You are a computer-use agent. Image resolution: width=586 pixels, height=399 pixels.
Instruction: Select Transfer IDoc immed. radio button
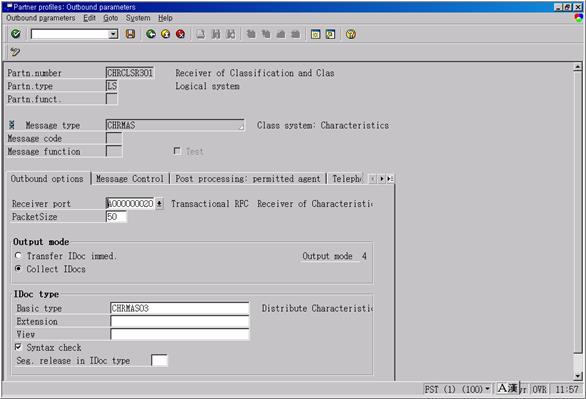18,256
